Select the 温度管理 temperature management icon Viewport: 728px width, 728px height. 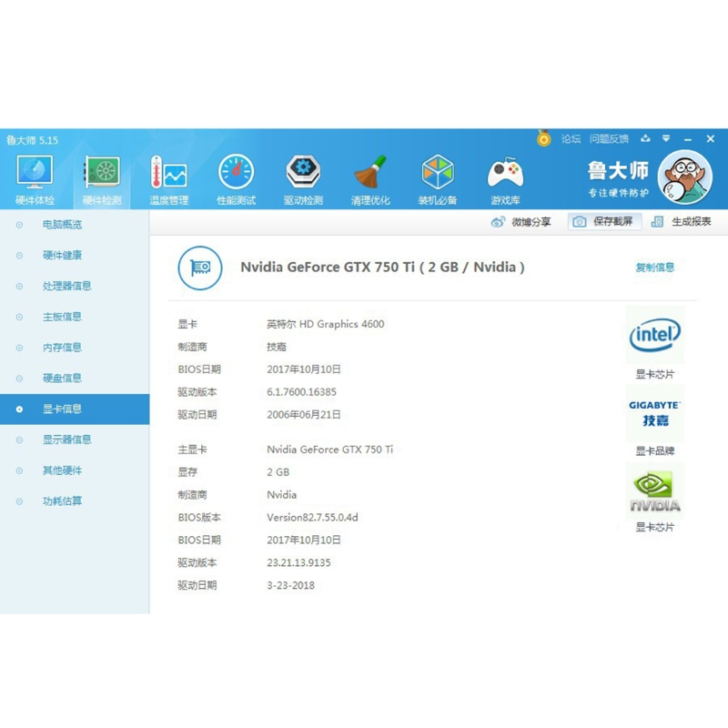click(169, 179)
